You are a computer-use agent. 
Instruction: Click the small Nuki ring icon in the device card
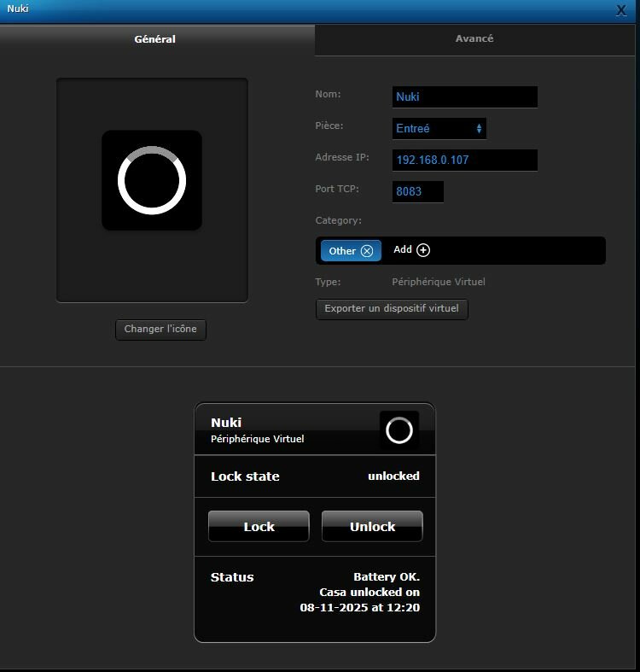399,430
